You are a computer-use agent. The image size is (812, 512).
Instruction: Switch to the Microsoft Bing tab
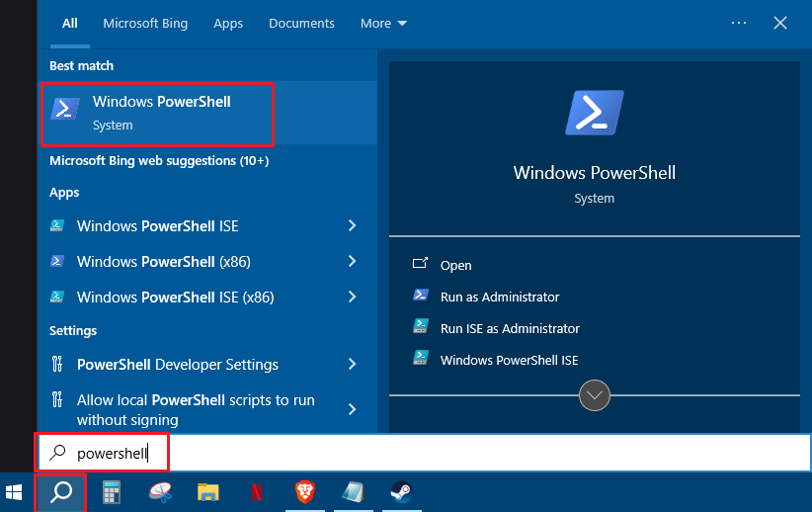click(x=145, y=24)
